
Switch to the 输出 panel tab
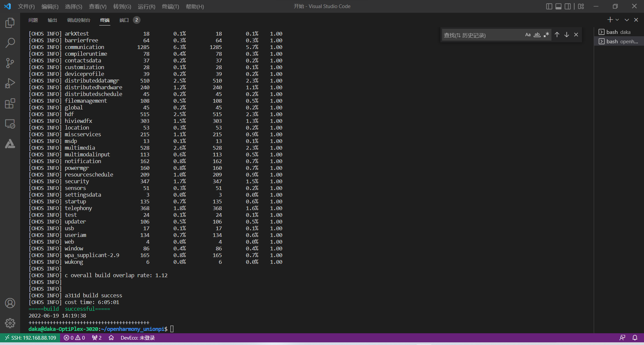pyautogui.click(x=52, y=20)
